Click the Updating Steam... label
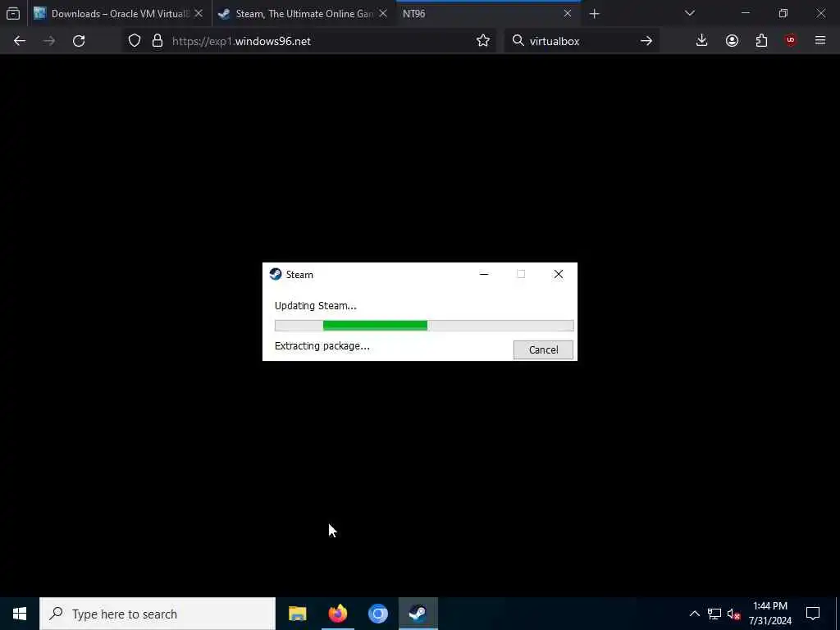 coord(316,306)
